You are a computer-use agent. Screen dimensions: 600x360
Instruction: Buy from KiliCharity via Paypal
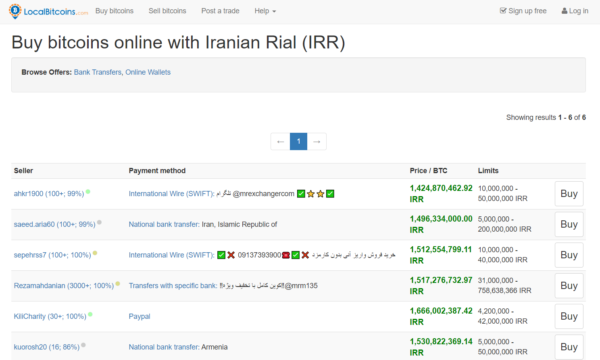coord(569,316)
